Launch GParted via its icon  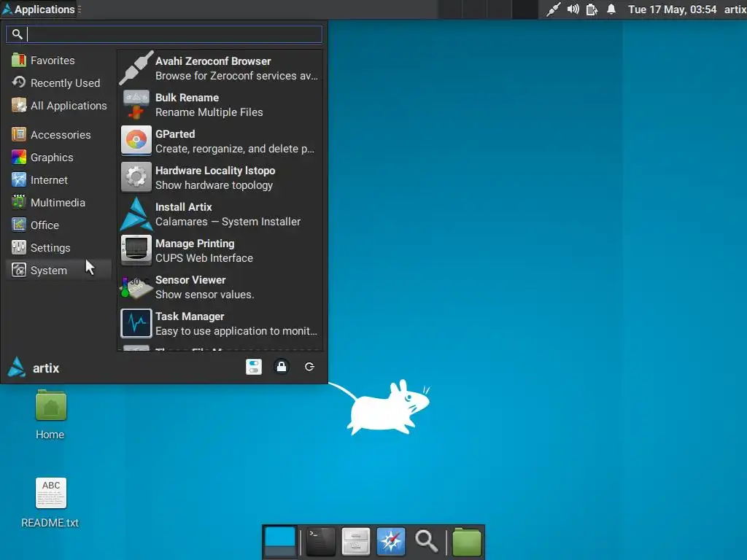click(136, 141)
